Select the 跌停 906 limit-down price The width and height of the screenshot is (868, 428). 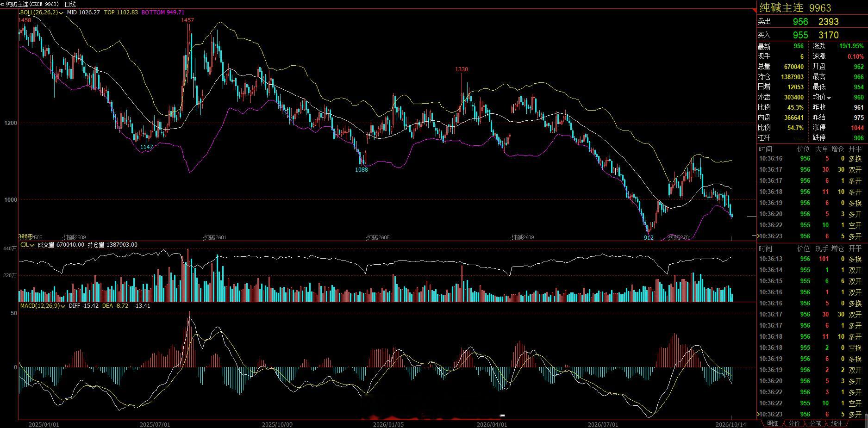coord(859,138)
